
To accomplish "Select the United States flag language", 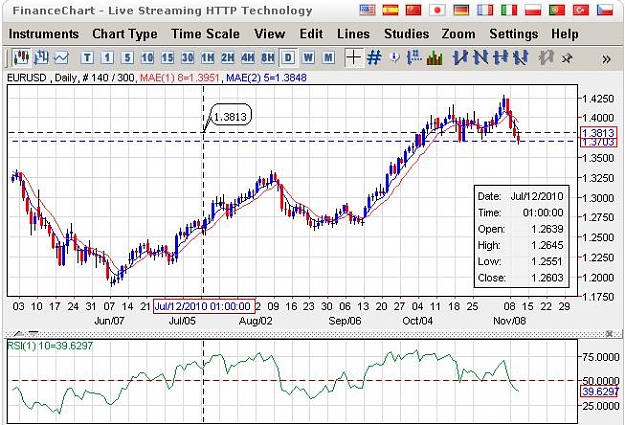I will [x=367, y=10].
